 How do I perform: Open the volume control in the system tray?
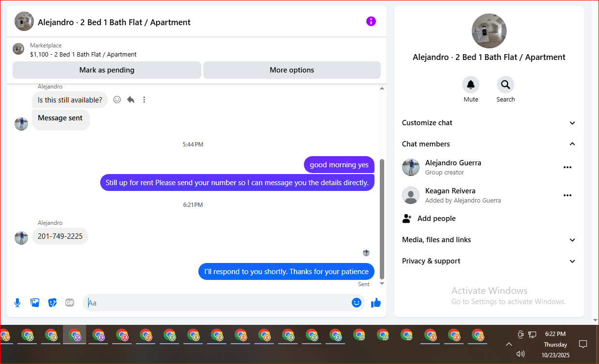[x=521, y=354]
